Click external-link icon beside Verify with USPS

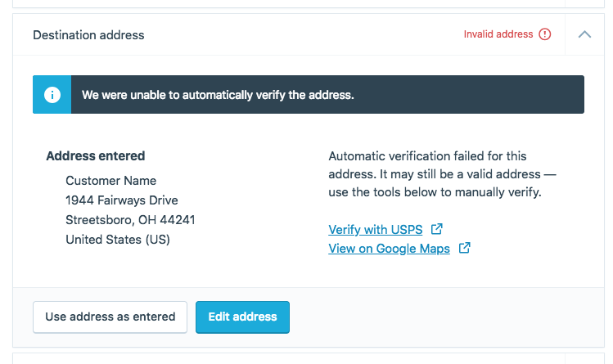click(x=437, y=229)
